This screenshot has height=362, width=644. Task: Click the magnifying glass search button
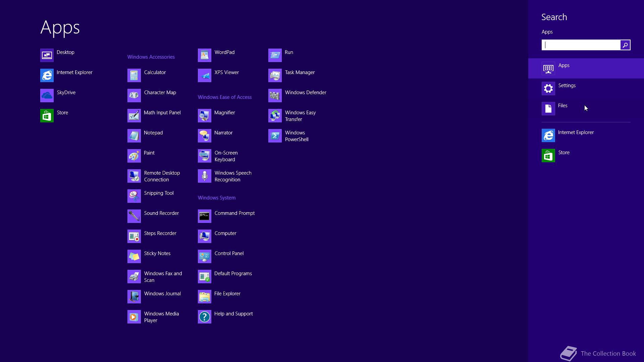(625, 45)
